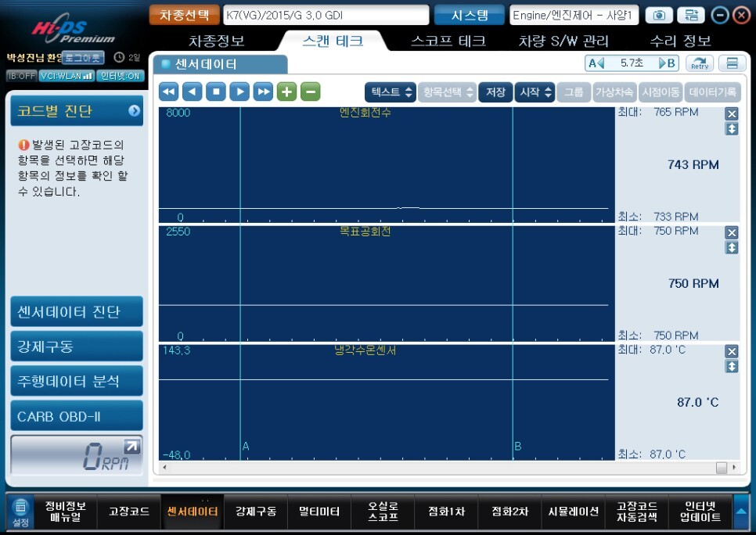Open 점화1차 in bottom bar
This screenshot has width=756, height=535.
446,512
